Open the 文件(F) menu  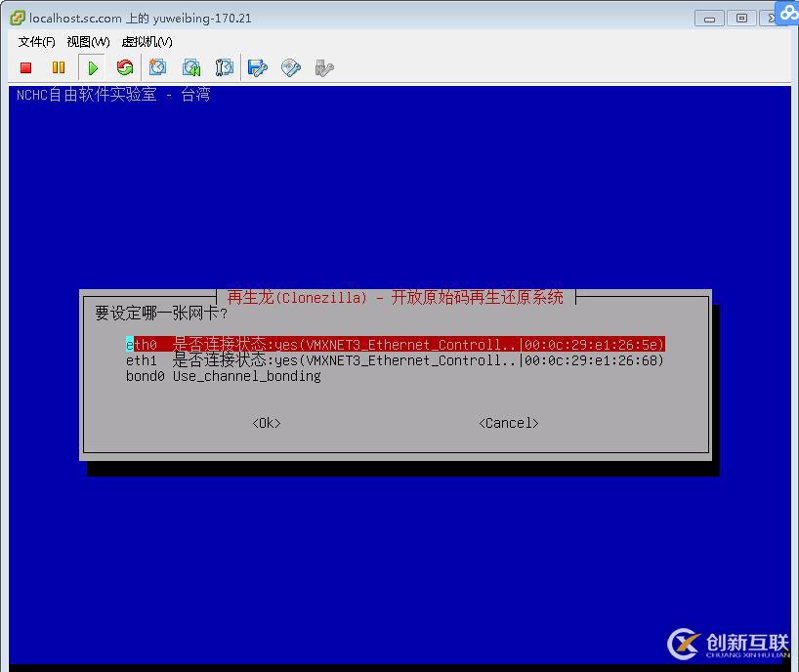pyautogui.click(x=36, y=42)
